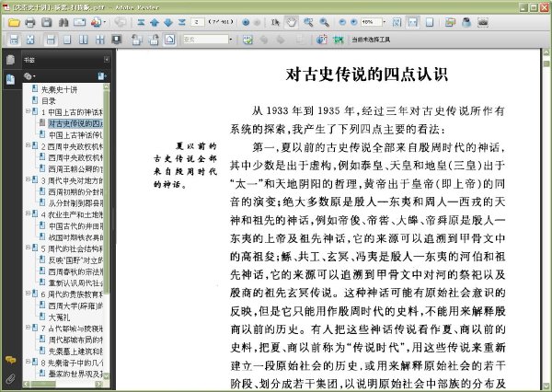Collapse bookmark chapter 2 西周中央政权

28,145
